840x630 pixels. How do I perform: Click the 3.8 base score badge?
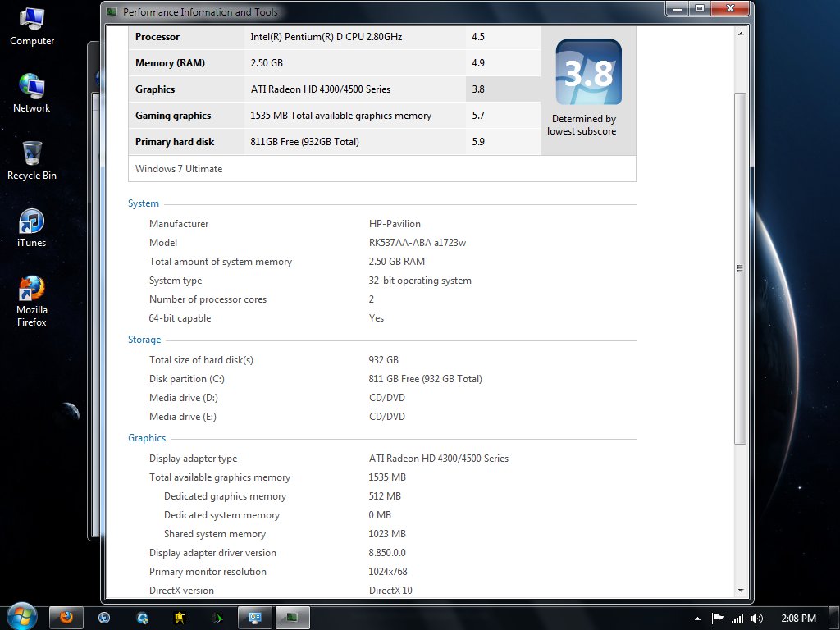tap(588, 73)
